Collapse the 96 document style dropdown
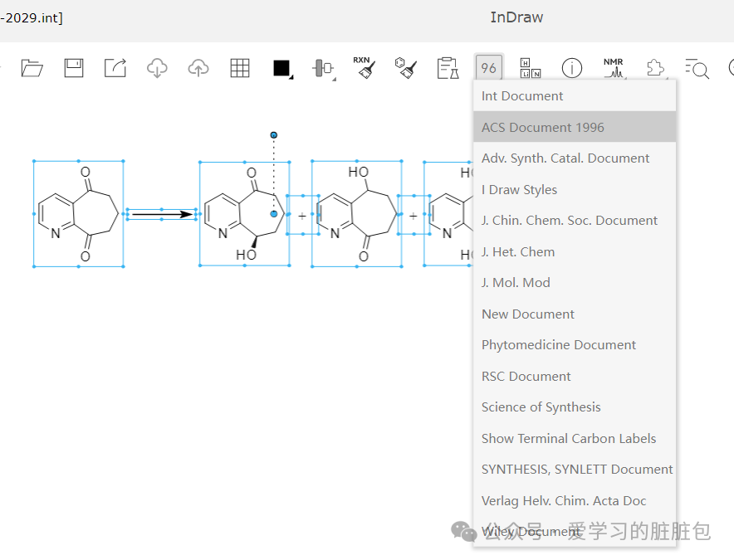This screenshot has height=560, width=734. (x=489, y=68)
